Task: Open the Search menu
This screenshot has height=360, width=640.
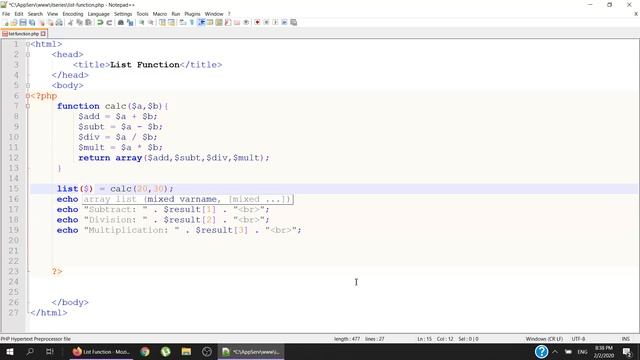Action: click(35, 14)
